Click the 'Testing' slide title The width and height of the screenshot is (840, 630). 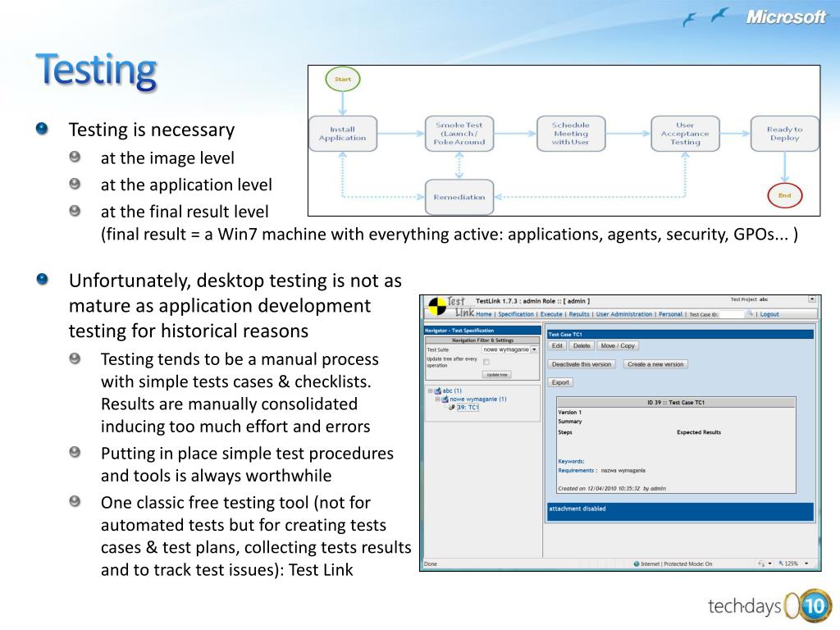coord(97,71)
